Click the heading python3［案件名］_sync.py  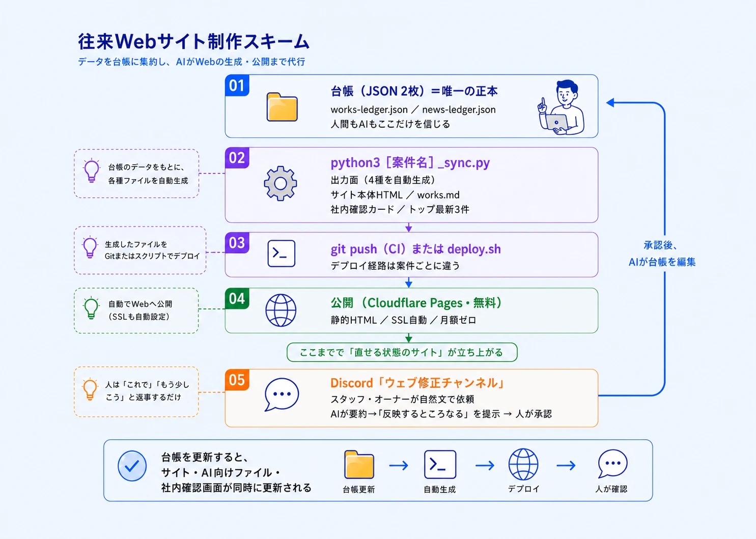point(410,163)
